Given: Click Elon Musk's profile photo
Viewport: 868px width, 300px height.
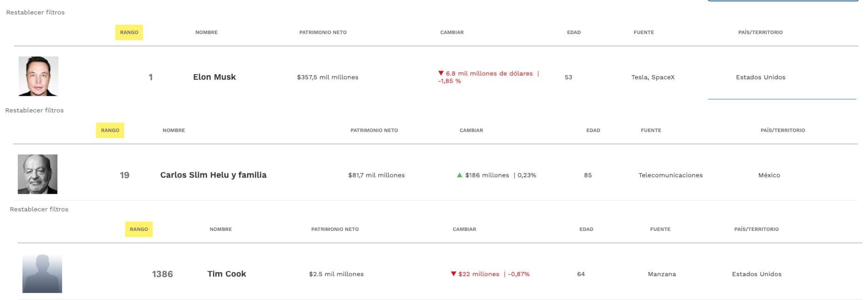Looking at the screenshot, I should tap(38, 76).
